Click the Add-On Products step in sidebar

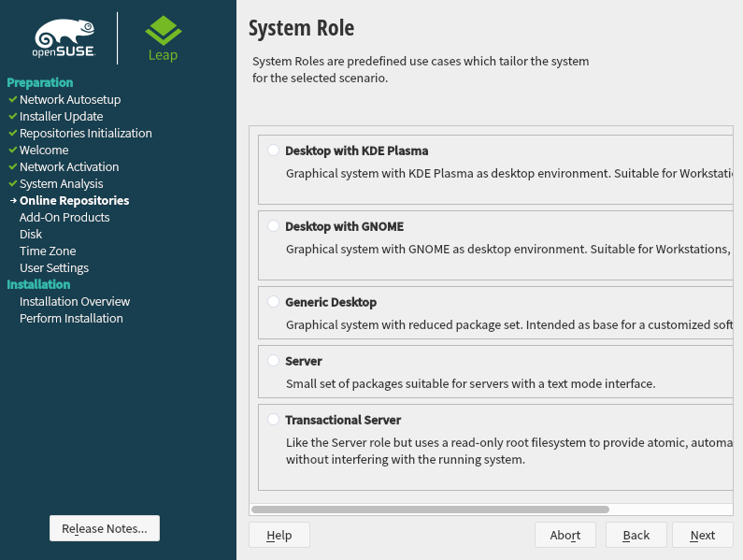(x=64, y=217)
